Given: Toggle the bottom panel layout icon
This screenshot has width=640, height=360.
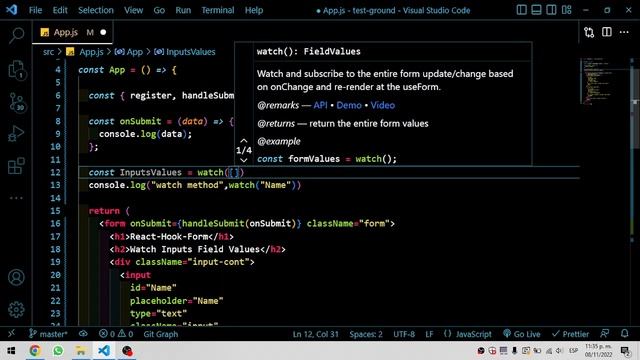Looking at the screenshot, I should (536, 10).
